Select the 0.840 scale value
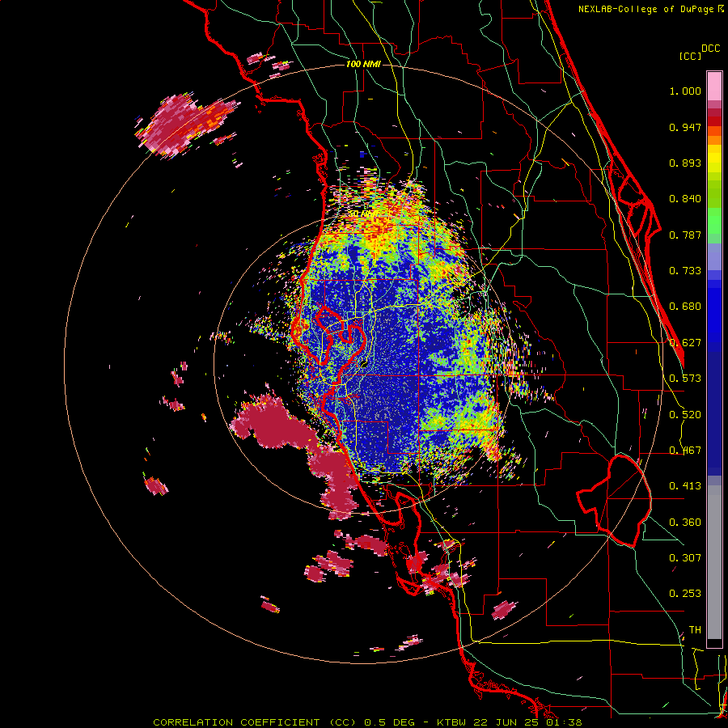 [685, 199]
